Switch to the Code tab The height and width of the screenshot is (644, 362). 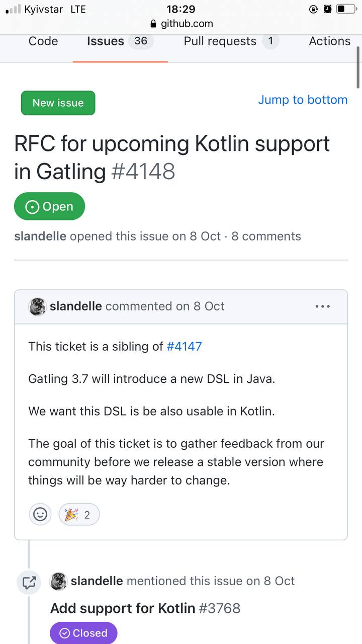pos(43,41)
